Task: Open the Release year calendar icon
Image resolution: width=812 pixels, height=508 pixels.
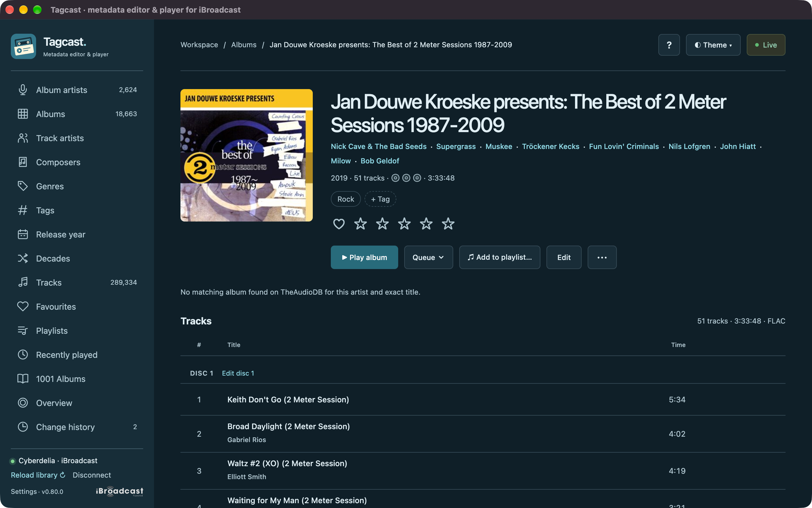Action: (x=23, y=234)
